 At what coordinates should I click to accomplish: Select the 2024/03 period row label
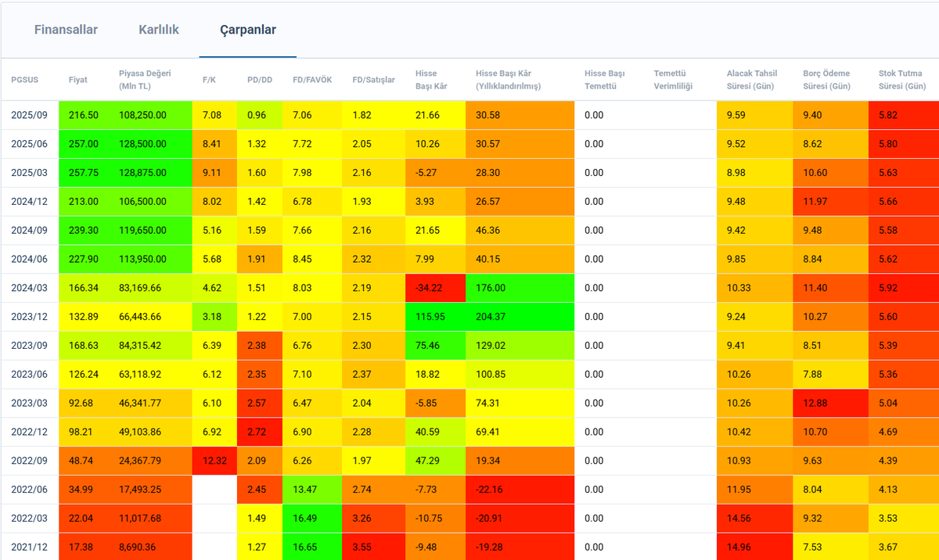coord(29,288)
